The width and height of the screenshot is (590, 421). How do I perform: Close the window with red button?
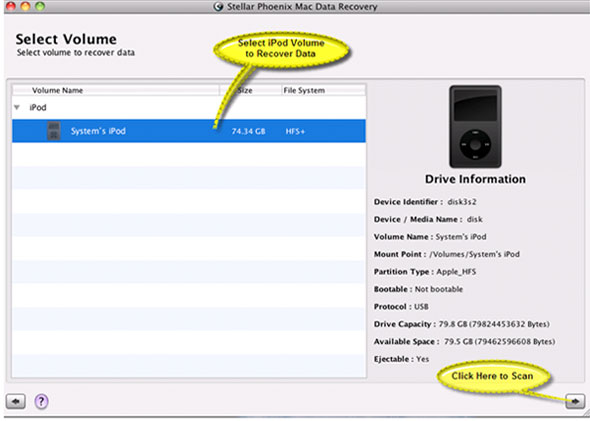11,6
